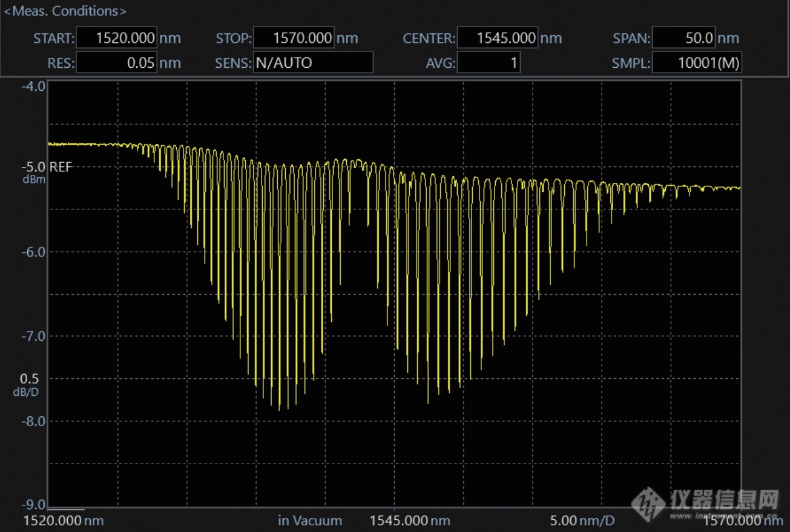790x532 pixels.
Task: Click the AVG: label
Action: pos(440,63)
